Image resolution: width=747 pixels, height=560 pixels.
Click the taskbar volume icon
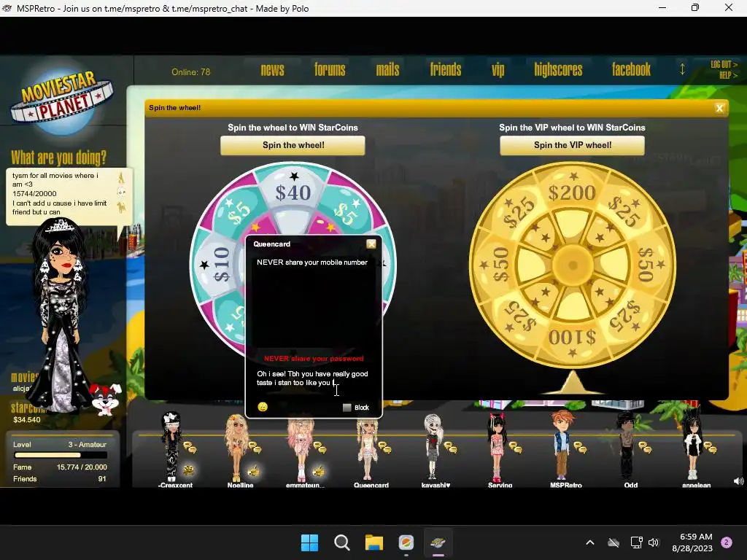(653, 542)
